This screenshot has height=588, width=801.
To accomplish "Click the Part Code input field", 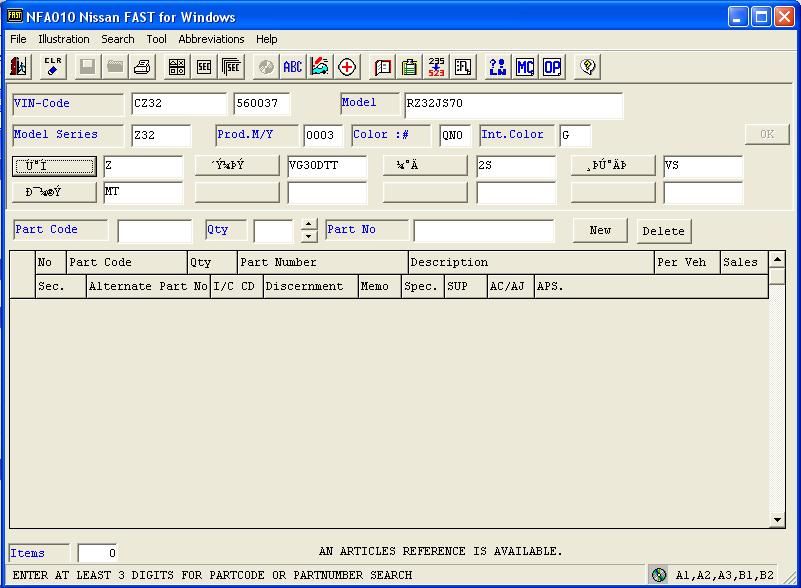I will (x=154, y=231).
